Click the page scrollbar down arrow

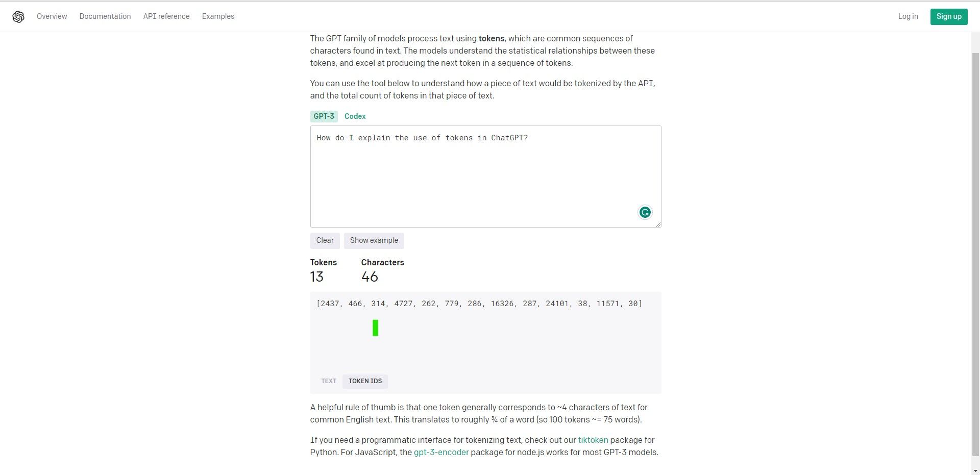(976, 470)
